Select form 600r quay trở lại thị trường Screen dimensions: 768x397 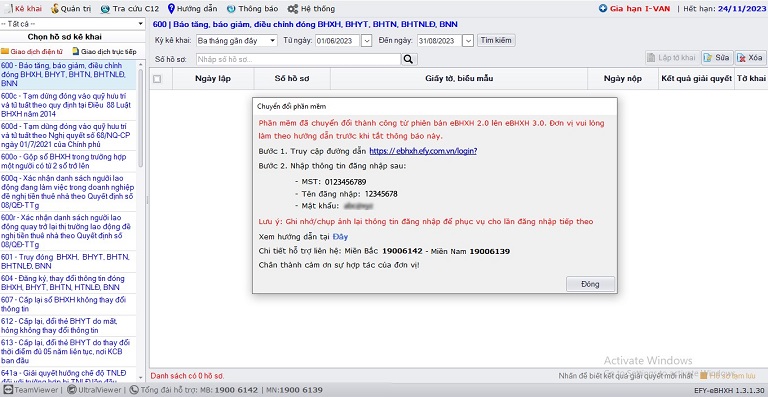68,231
